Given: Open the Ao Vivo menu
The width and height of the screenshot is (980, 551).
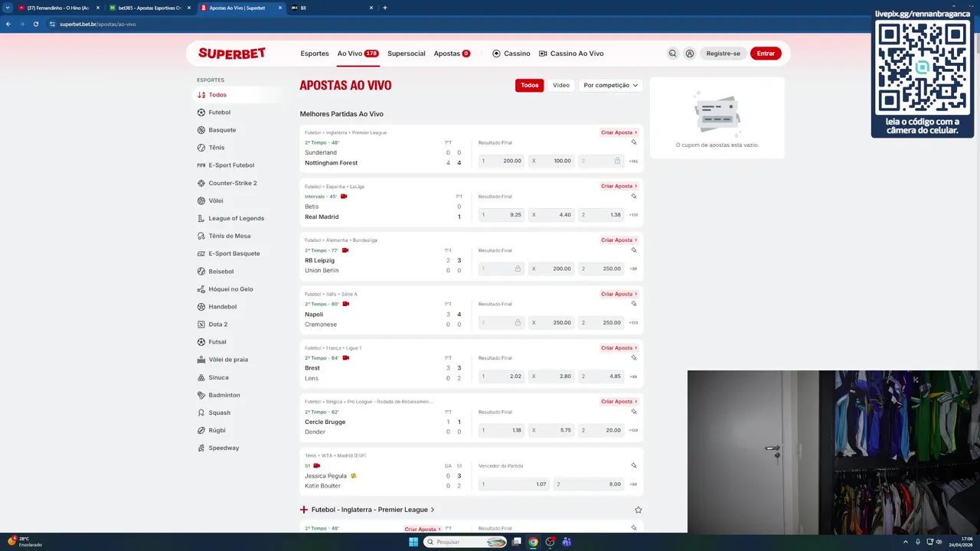Looking at the screenshot, I should tap(358, 54).
